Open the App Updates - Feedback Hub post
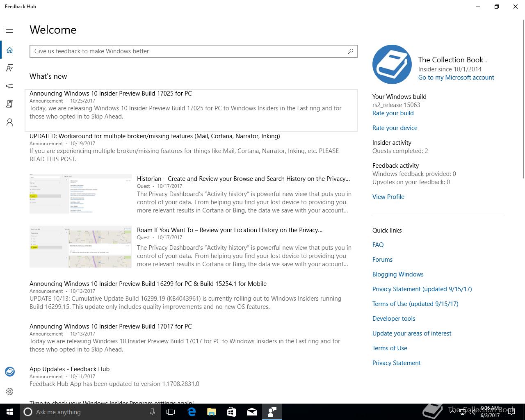The width and height of the screenshot is (525, 420). pyautogui.click(x=69, y=369)
